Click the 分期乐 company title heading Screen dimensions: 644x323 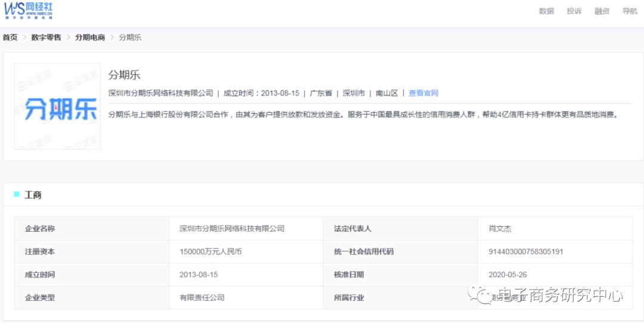[x=125, y=75]
